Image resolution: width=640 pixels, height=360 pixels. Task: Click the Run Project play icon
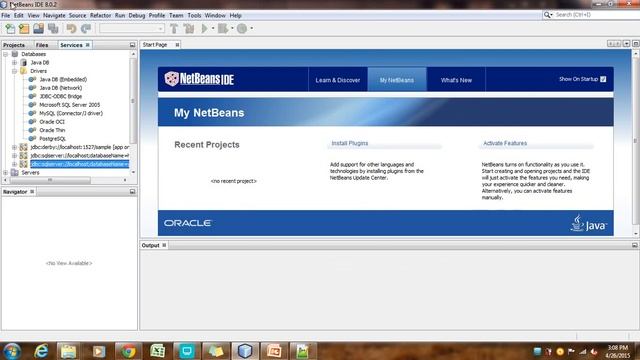pos(204,29)
